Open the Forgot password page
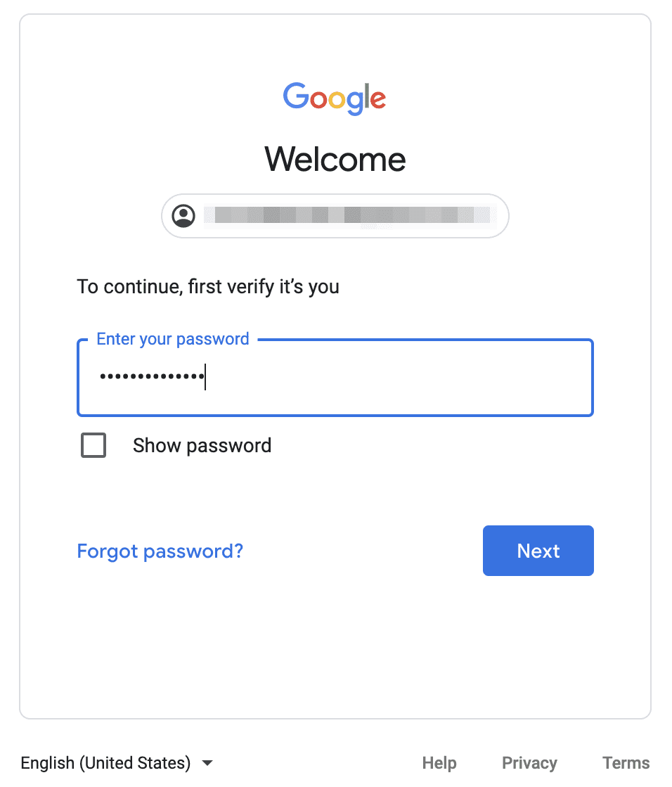The height and width of the screenshot is (787, 672). click(160, 551)
